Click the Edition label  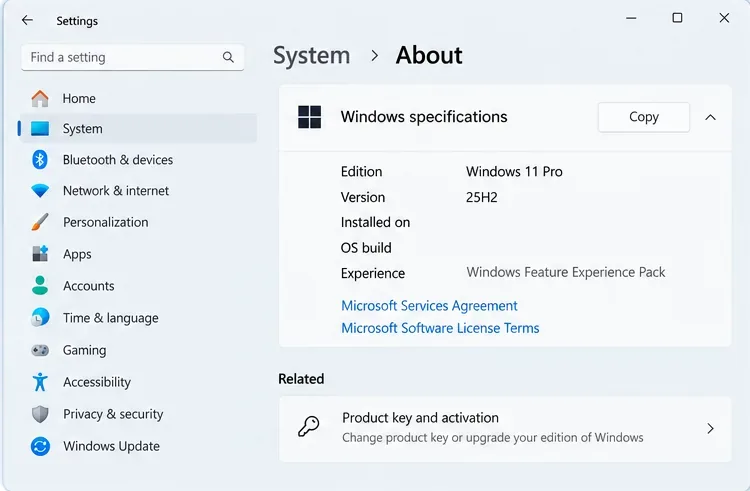(361, 172)
